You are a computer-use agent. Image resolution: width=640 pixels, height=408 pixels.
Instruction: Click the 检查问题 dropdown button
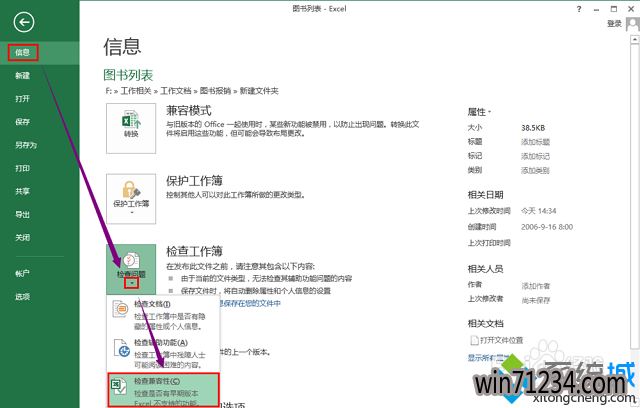coord(131,269)
